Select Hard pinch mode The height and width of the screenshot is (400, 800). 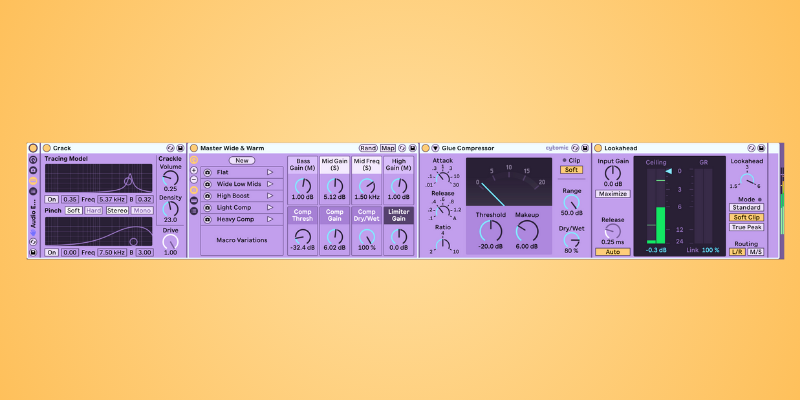pos(93,210)
